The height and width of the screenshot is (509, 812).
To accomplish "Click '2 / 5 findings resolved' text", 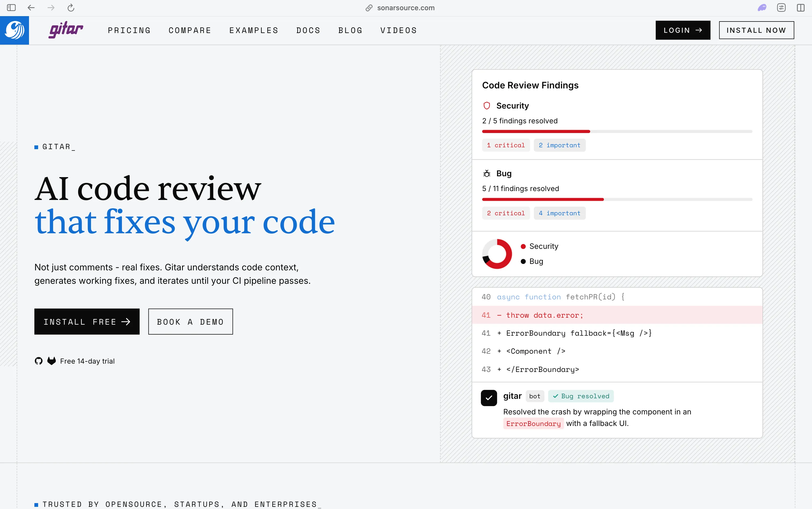I will coord(520,121).
